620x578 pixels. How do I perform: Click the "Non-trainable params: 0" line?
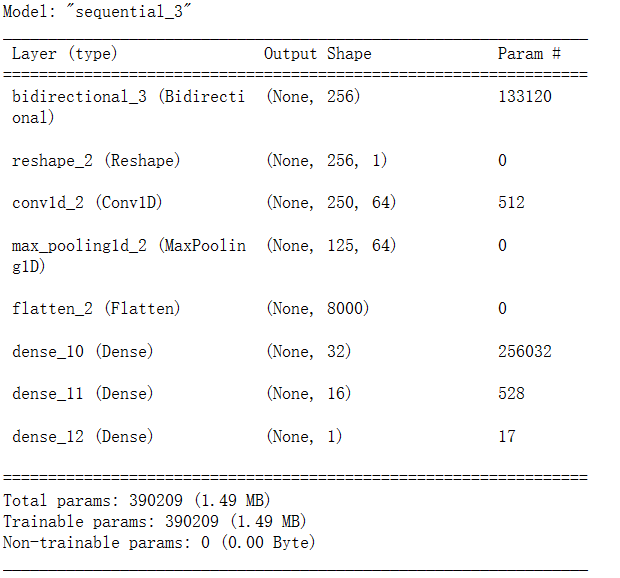pyautogui.click(x=159, y=543)
